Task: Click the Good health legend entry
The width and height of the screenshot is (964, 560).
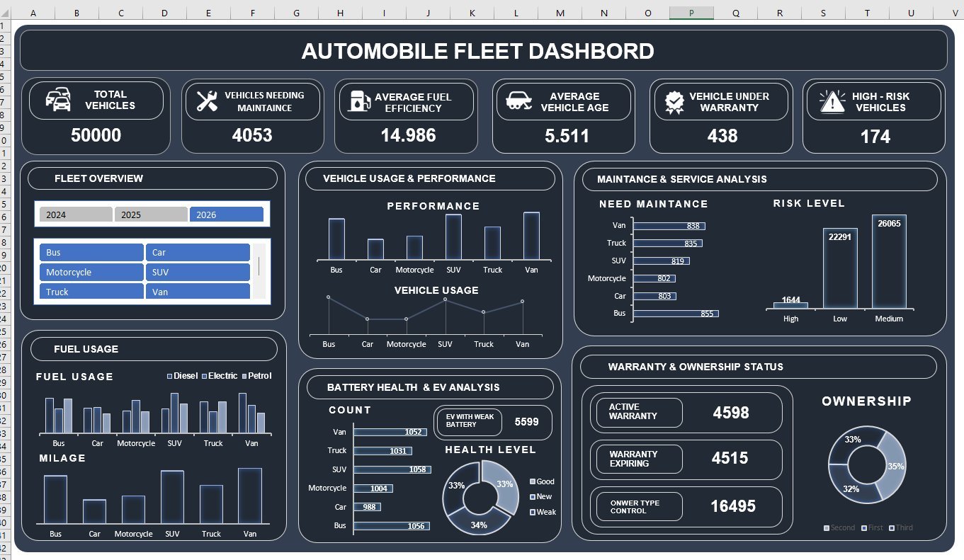Action: tap(542, 481)
